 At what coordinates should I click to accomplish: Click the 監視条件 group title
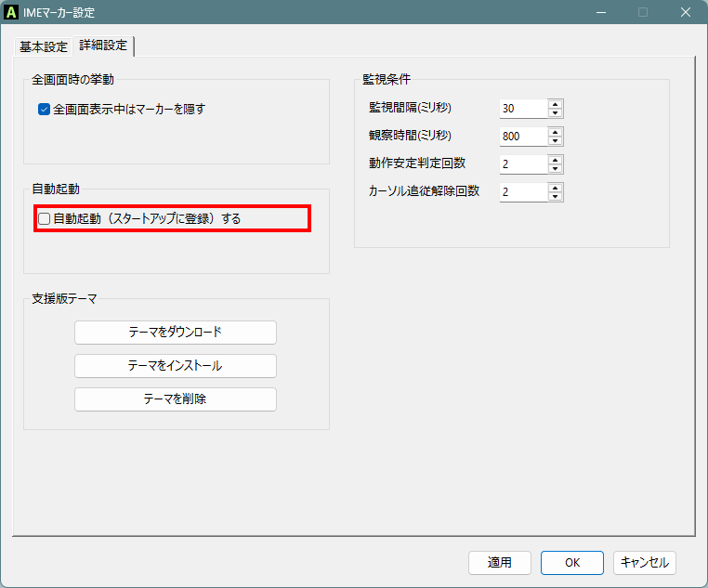click(x=387, y=80)
